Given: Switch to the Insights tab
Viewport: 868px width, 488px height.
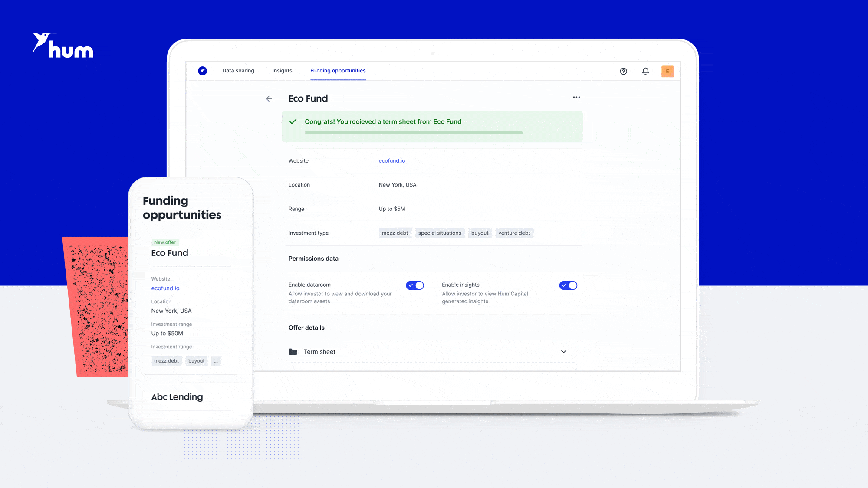Looking at the screenshot, I should point(282,71).
